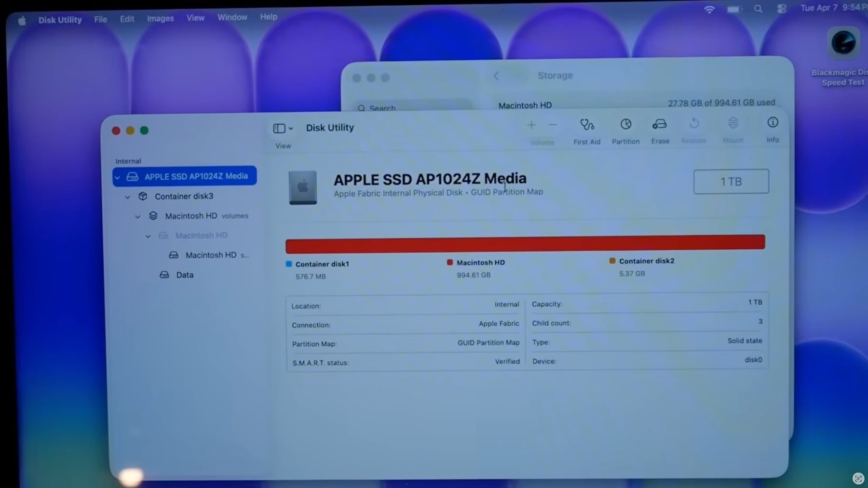Open the Window menu
The height and width of the screenshot is (488, 868).
click(232, 17)
